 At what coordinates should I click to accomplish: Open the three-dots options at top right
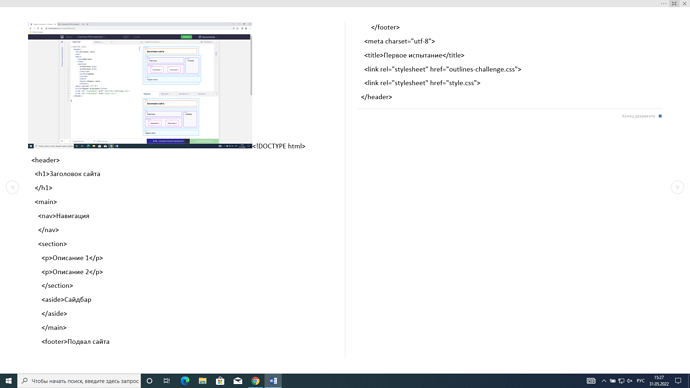(664, 4)
